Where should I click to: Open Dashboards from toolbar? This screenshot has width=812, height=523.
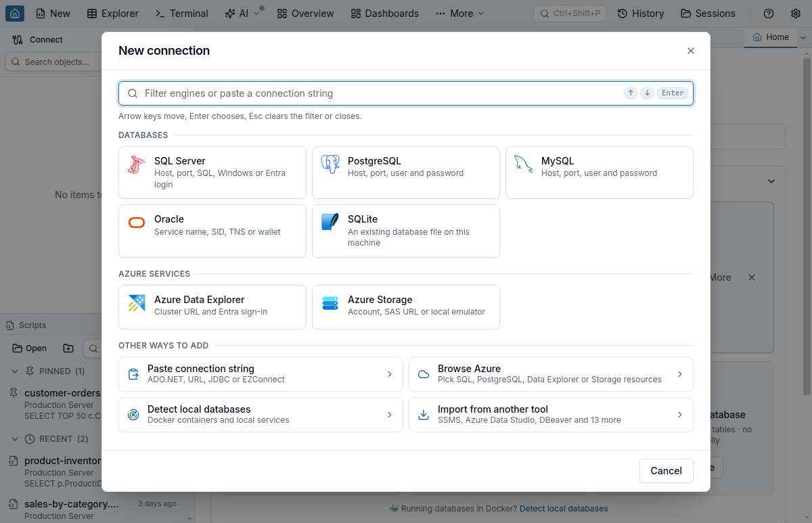385,14
